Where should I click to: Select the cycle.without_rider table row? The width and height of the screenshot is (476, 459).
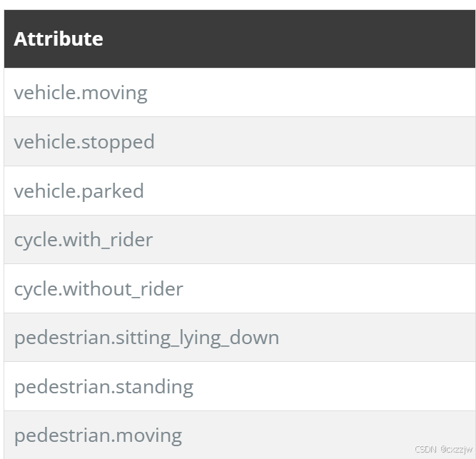click(x=240, y=288)
